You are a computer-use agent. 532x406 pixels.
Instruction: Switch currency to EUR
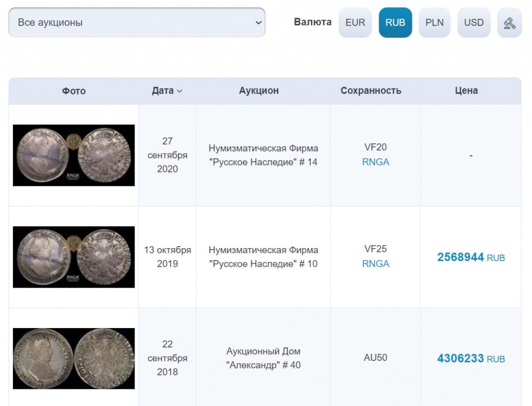[x=355, y=23]
